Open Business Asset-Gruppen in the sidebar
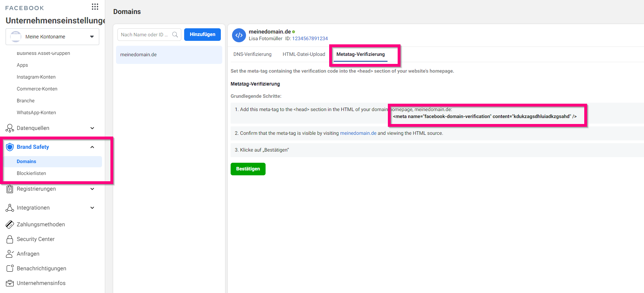Image resolution: width=644 pixels, height=293 pixels. coord(43,53)
